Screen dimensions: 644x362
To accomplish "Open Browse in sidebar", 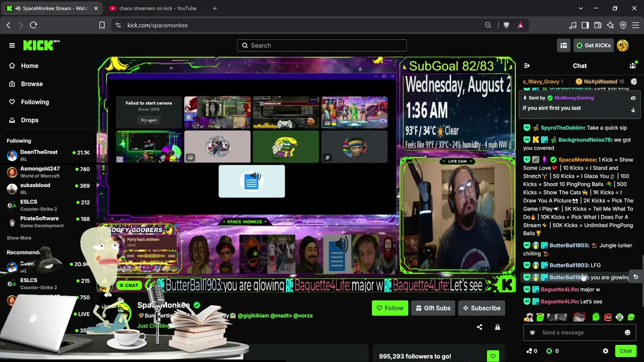I will [48, 84].
